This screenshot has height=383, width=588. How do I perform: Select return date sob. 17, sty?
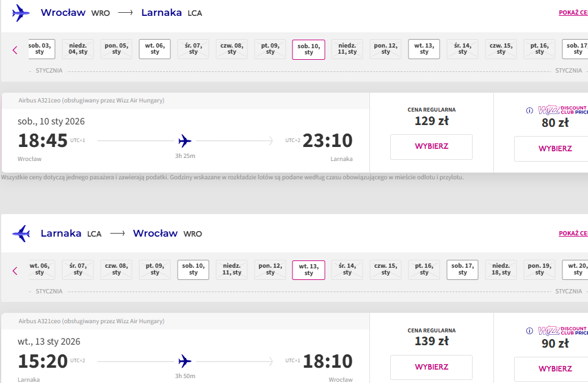tap(462, 270)
